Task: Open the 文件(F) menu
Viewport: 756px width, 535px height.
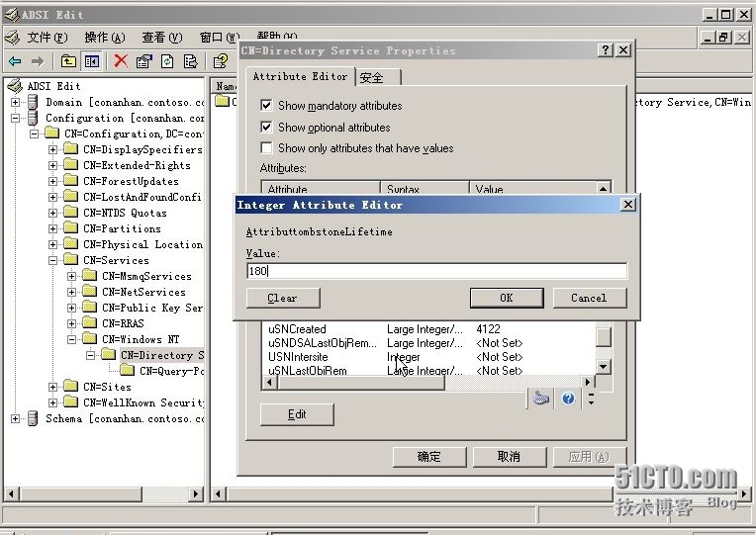Action: [47, 38]
